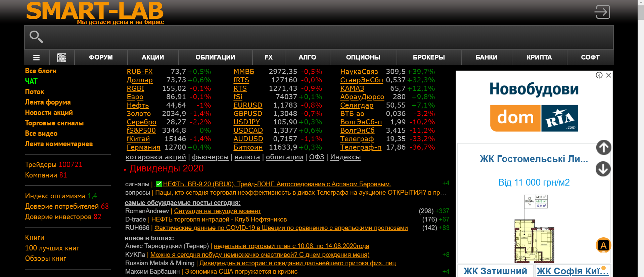
Task: Open the ЧАТ link
Action: click(x=31, y=81)
